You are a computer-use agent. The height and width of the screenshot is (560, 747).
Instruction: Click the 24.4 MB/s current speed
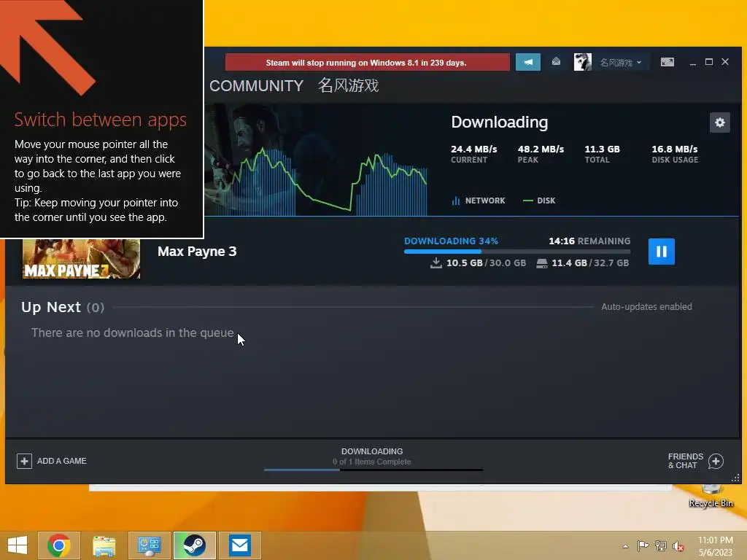pos(474,149)
